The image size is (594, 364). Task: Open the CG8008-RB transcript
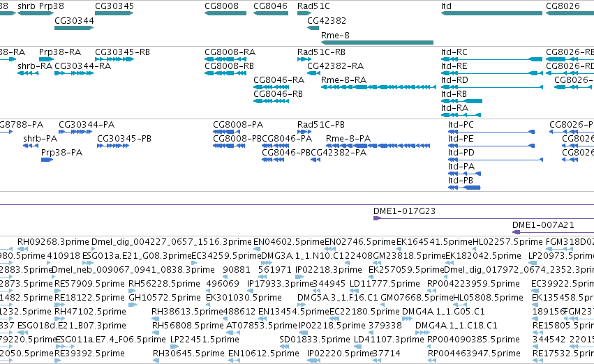(225, 73)
